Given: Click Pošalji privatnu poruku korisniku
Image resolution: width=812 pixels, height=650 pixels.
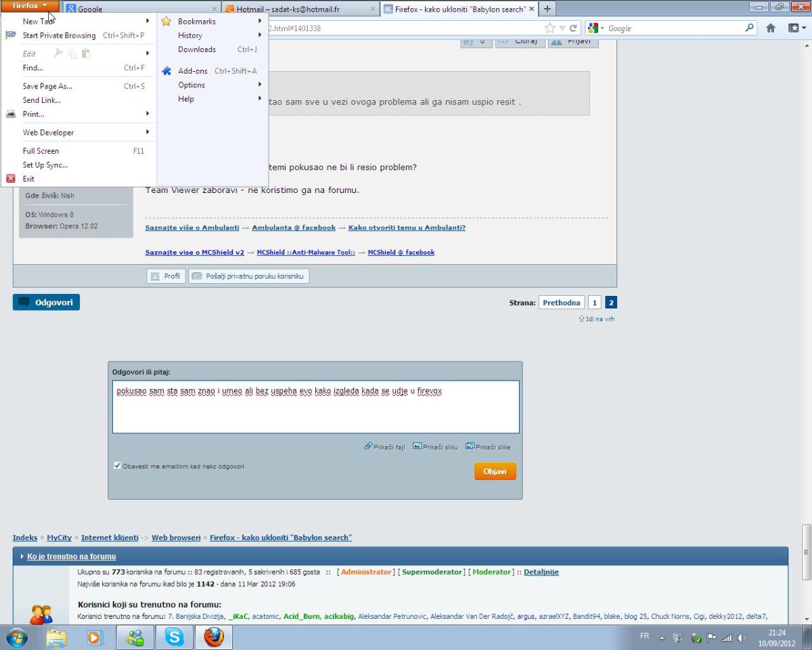Looking at the screenshot, I should click(249, 276).
